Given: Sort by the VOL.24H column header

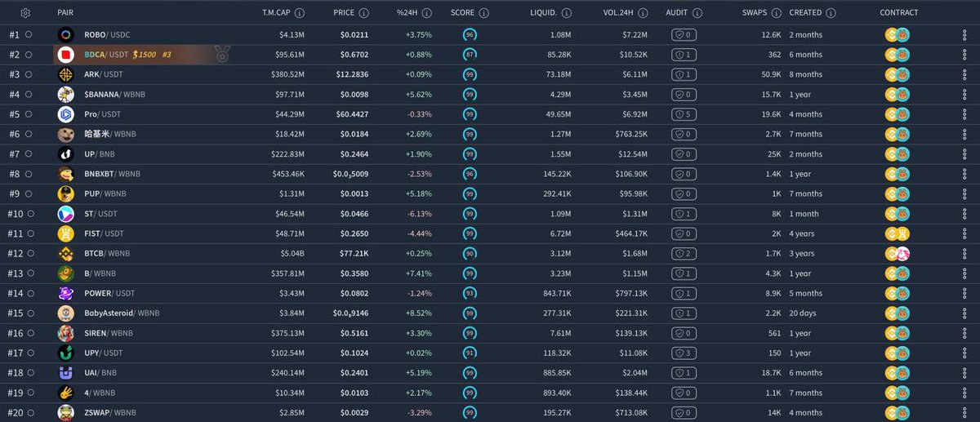Looking at the screenshot, I should tap(620, 13).
